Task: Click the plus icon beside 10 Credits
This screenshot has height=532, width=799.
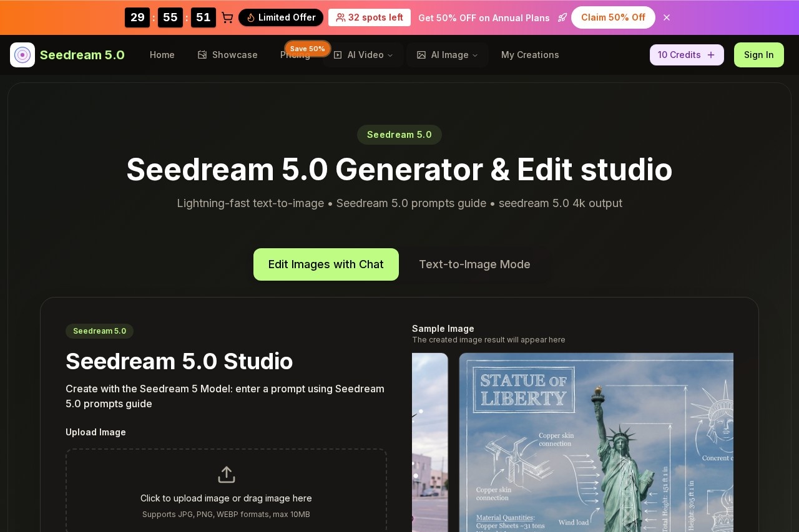Action: click(x=711, y=55)
